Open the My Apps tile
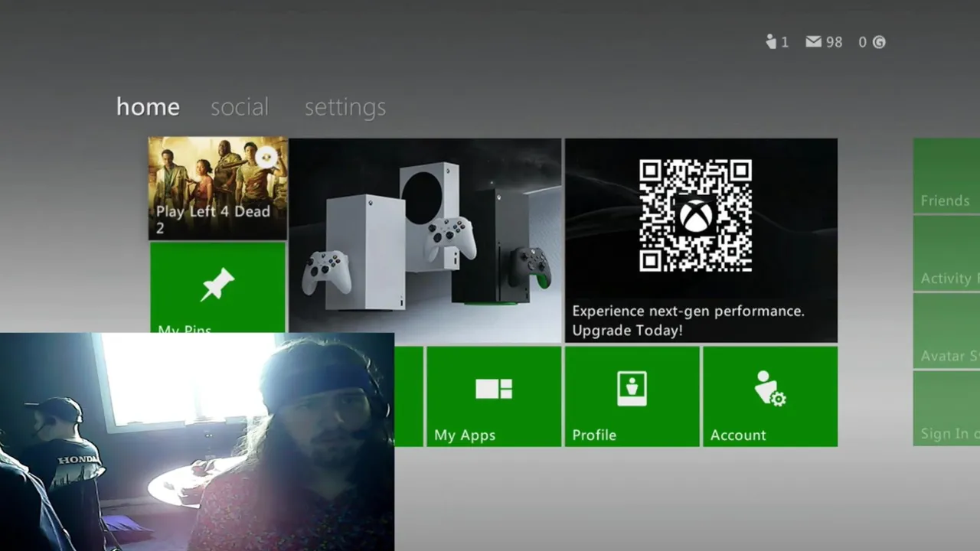 [494, 396]
